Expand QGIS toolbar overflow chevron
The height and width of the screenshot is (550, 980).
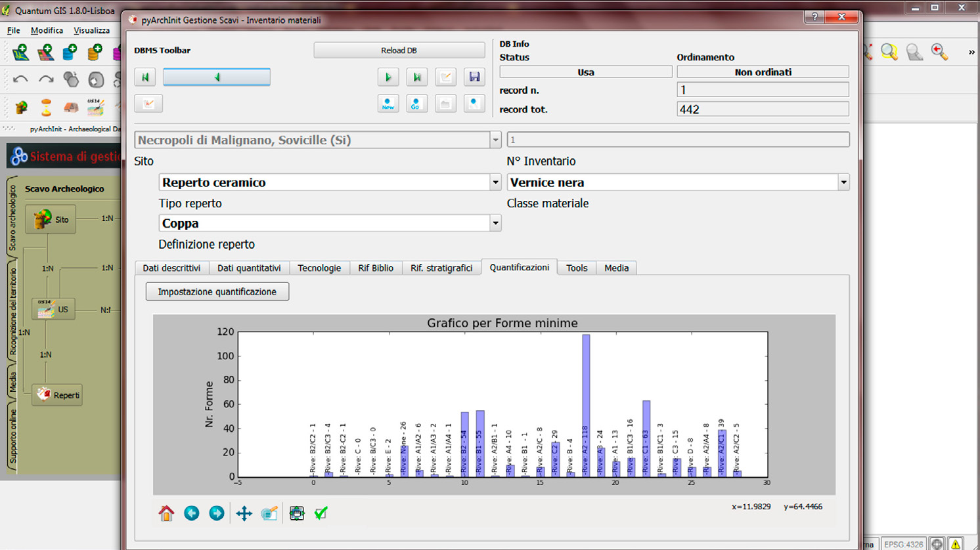(971, 52)
